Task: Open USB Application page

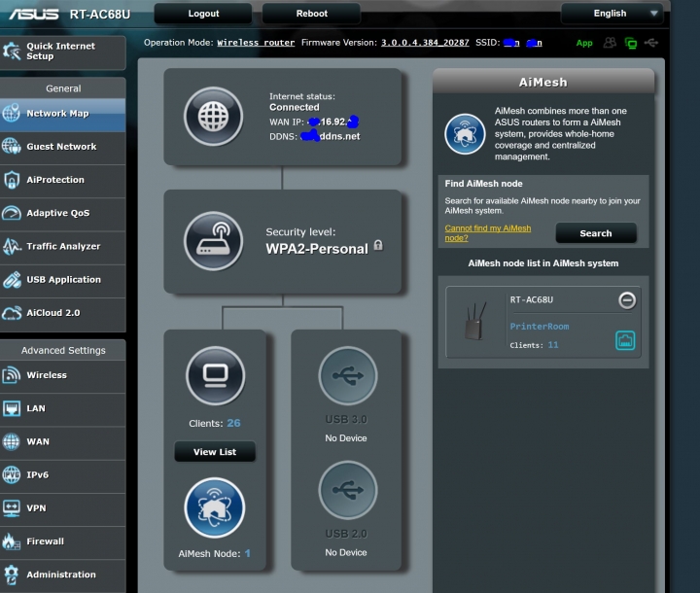Action: 62,280
